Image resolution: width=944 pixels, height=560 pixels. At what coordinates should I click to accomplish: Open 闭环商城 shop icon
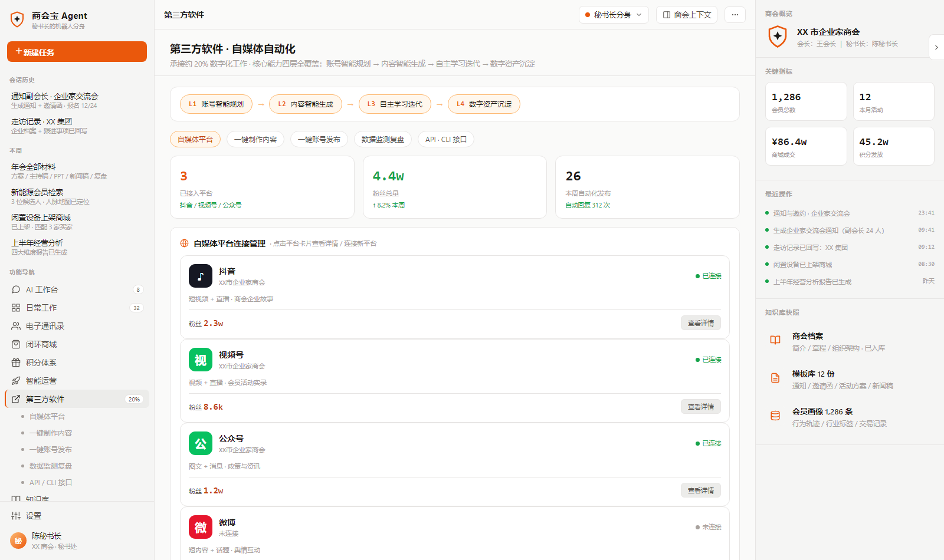pos(16,344)
